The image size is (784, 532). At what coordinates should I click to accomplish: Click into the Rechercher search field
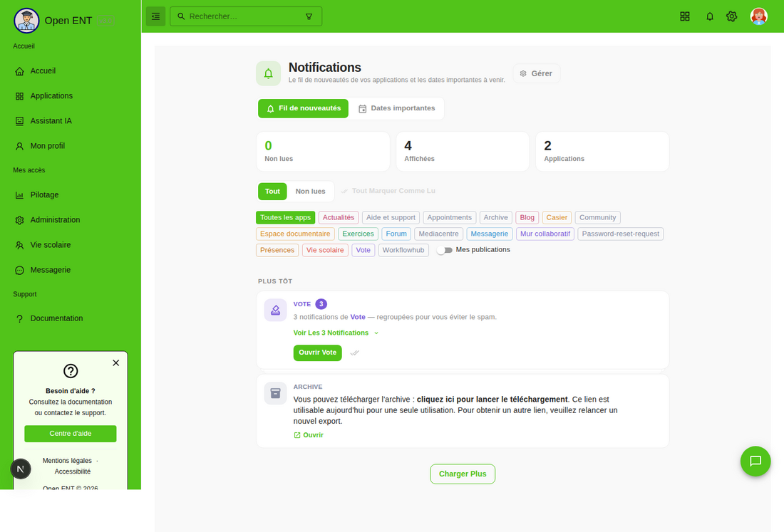coord(246,16)
